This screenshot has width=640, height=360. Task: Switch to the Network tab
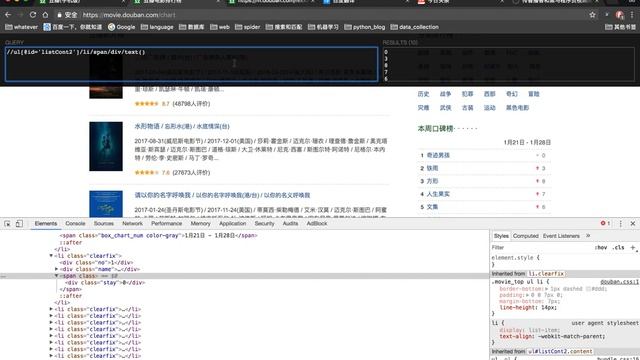click(132, 223)
